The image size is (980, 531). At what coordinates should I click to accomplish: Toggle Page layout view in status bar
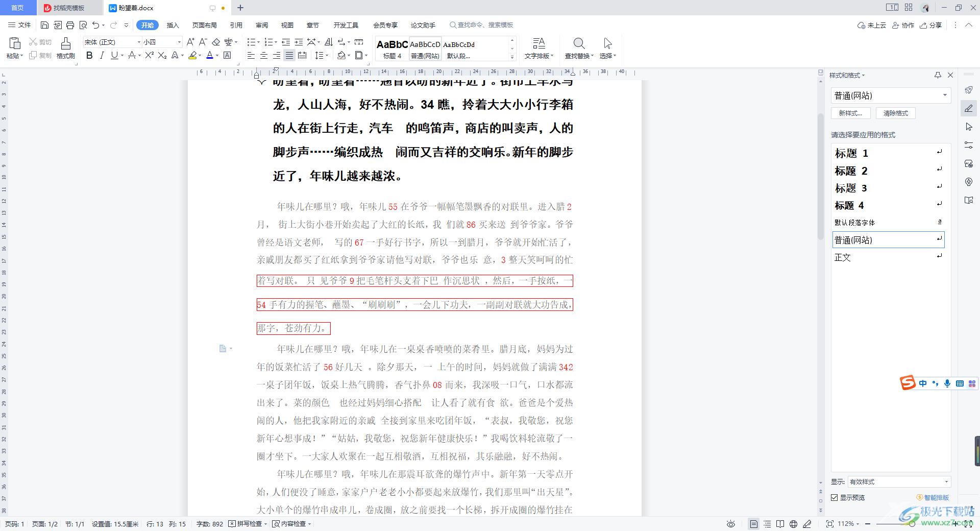tap(753, 524)
